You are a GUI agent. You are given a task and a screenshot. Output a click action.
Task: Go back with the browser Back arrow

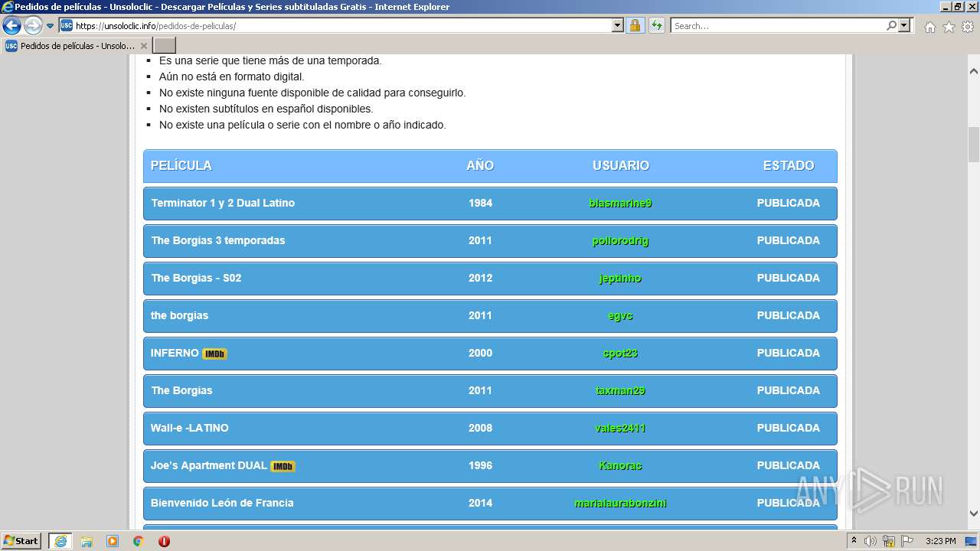(x=11, y=25)
